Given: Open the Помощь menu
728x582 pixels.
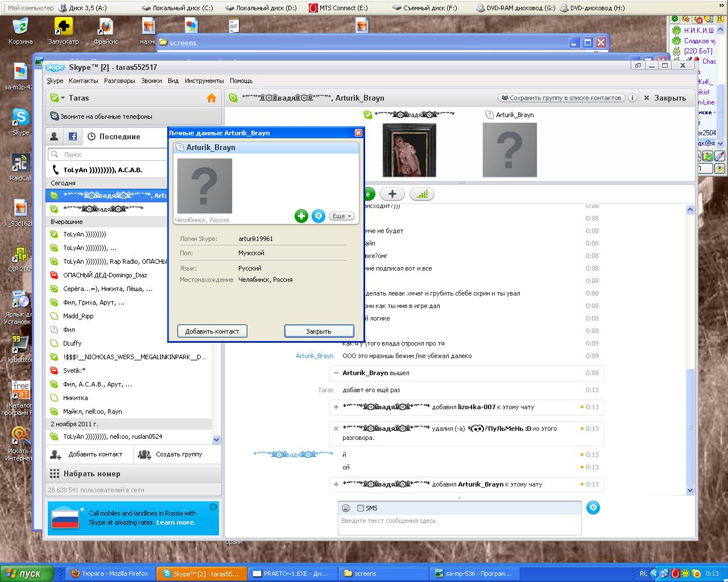Looking at the screenshot, I should tap(241, 81).
